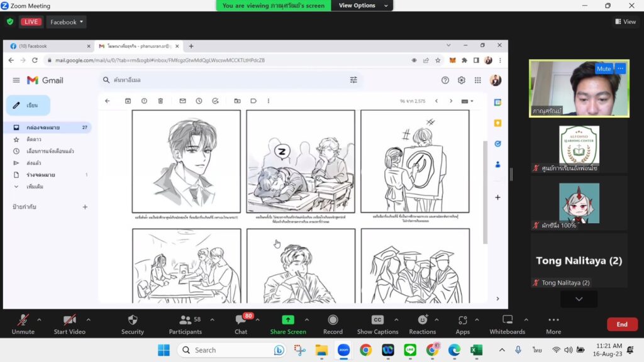Open the More menu in Zoom toolbar
This screenshot has height=362, width=644.
[553, 320]
